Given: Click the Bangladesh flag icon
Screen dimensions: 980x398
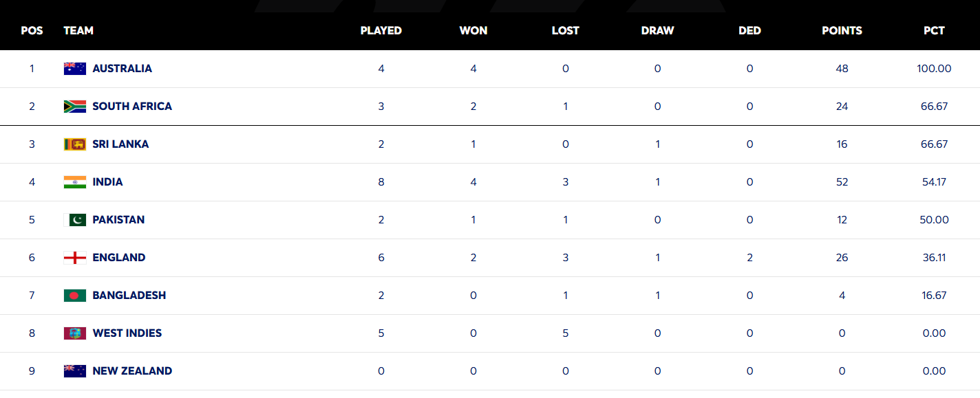Looking at the screenshot, I should click(75, 296).
